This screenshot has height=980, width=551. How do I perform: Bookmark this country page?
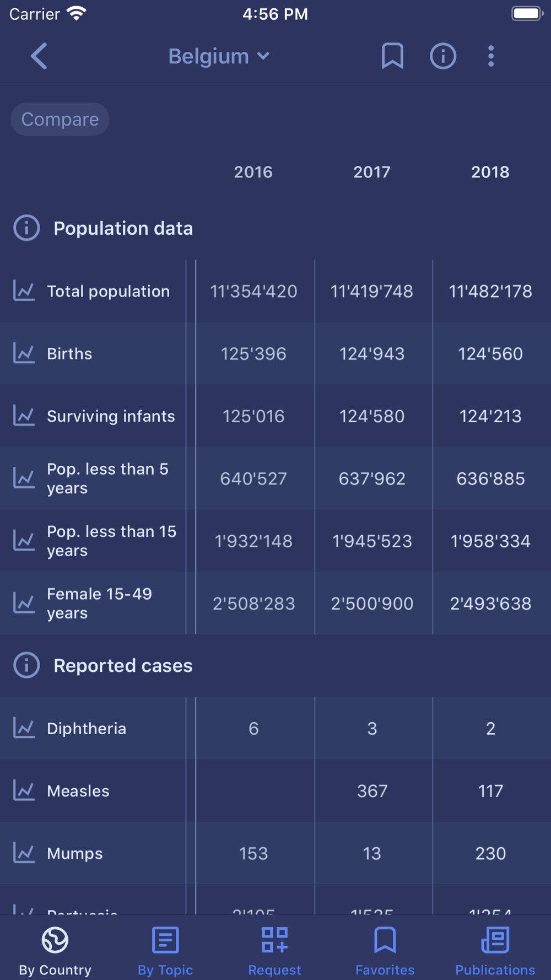pos(392,56)
